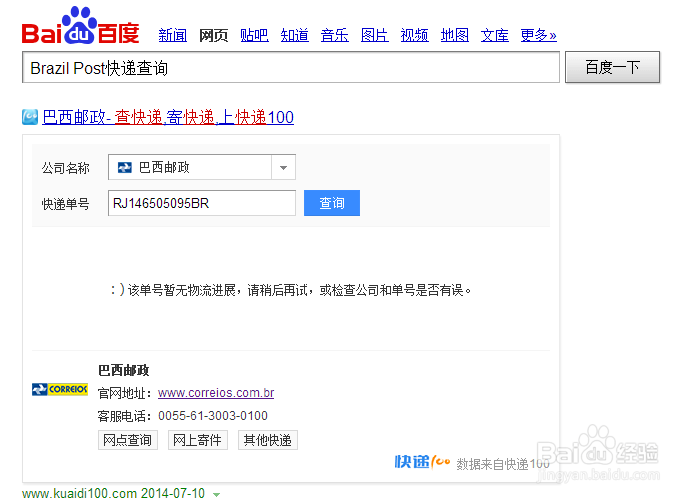Click the 百度一下 search button
Screen dimensions: 700x500
pos(612,67)
